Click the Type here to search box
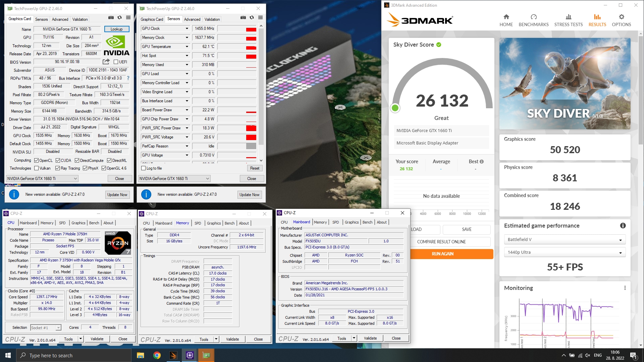Screen dimensions: 644x362 pos(73,355)
